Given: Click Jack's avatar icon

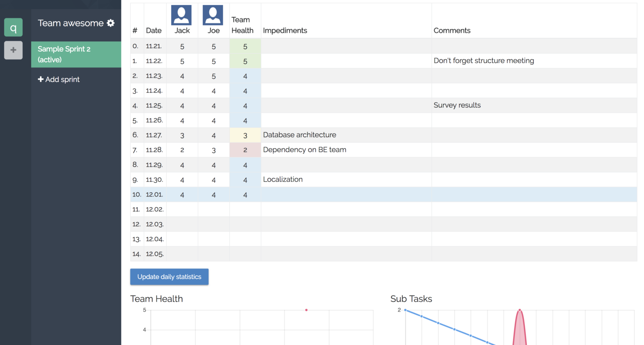Looking at the screenshot, I should (182, 15).
